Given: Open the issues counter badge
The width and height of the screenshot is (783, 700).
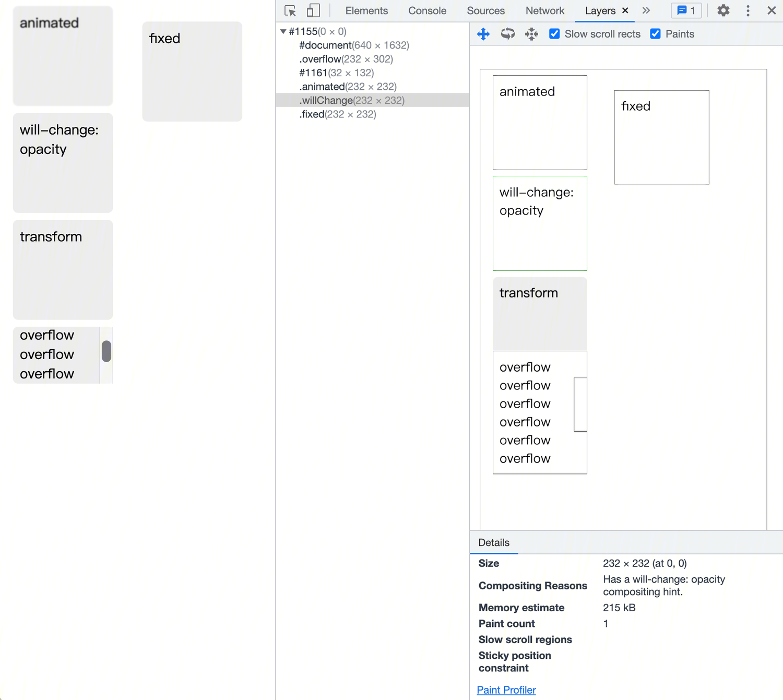Looking at the screenshot, I should point(686,10).
